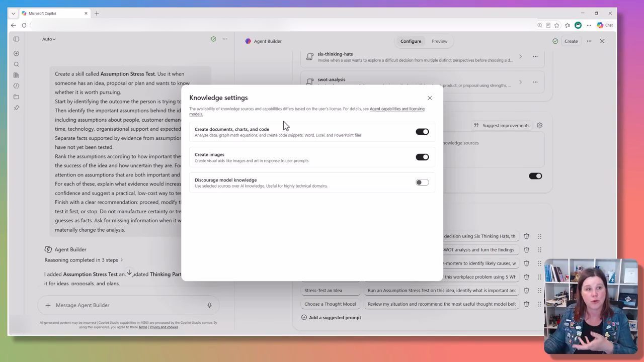The height and width of the screenshot is (362, 644).
Task: Click Suggest improvements button
Action: tap(502, 125)
